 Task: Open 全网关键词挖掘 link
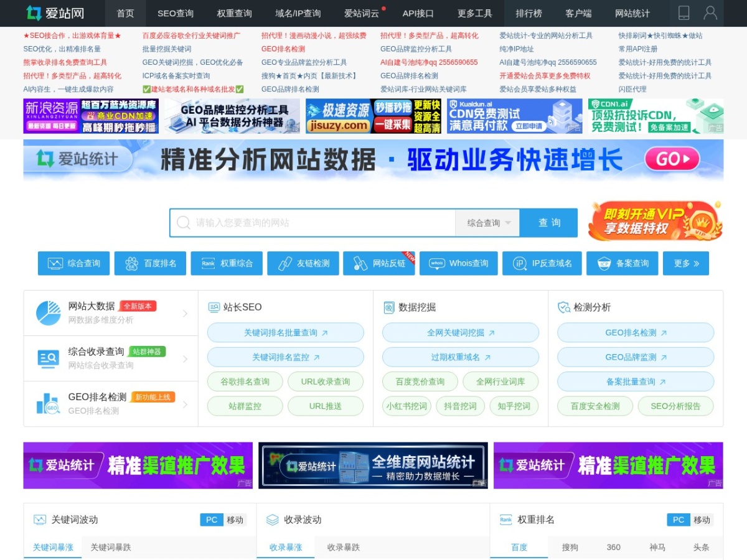(x=461, y=333)
